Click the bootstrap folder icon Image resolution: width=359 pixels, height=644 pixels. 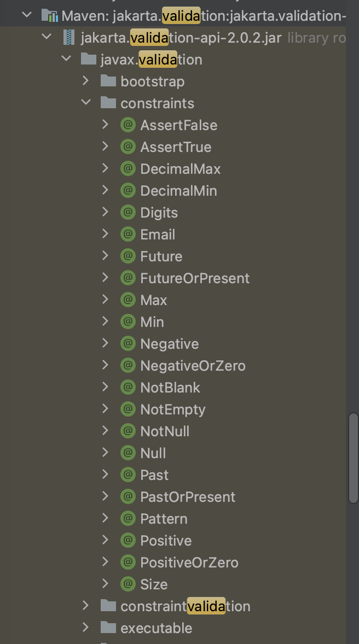point(108,81)
